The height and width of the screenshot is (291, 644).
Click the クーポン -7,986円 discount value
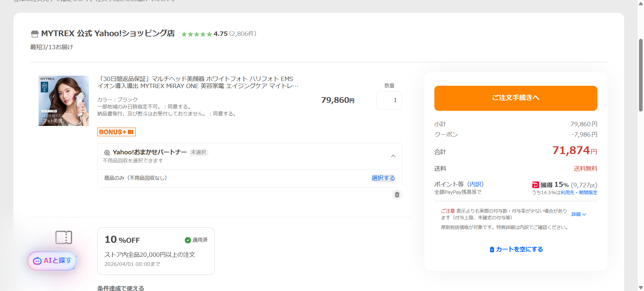(x=584, y=135)
